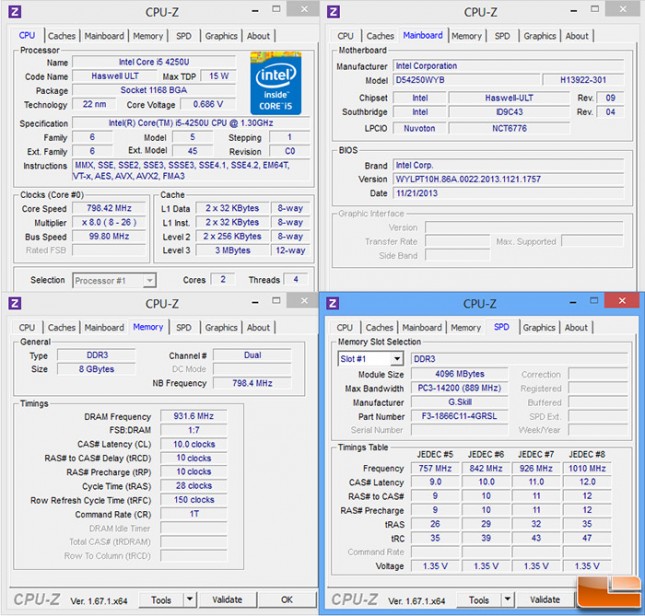The height and width of the screenshot is (616, 645).
Task: Select the Mainboard tab in the Mainboard window
Action: (423, 35)
